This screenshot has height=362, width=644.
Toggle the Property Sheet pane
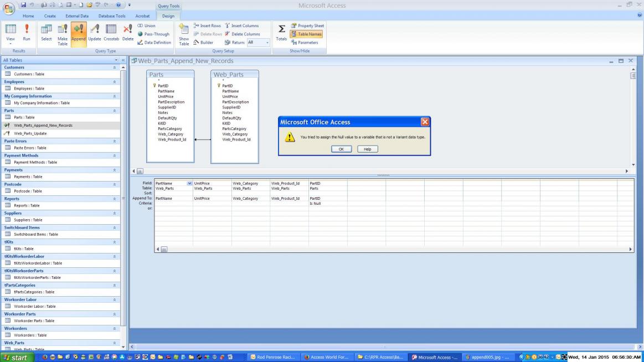[x=307, y=25]
